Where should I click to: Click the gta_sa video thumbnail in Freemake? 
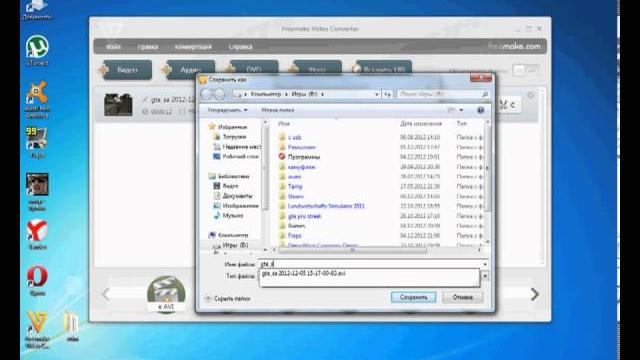(118, 105)
